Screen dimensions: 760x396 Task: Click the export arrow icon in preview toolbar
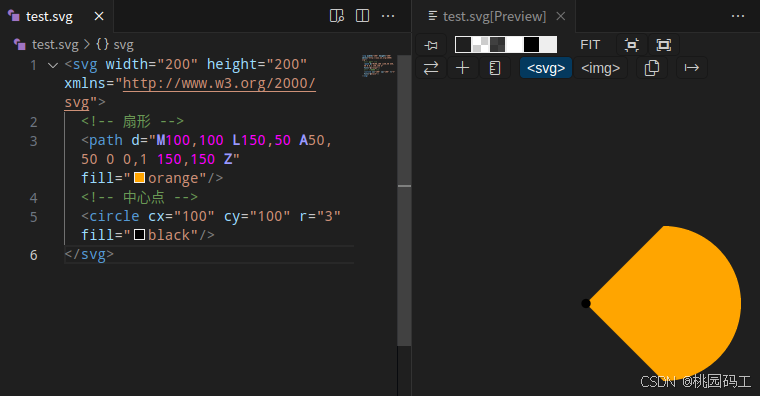point(692,68)
